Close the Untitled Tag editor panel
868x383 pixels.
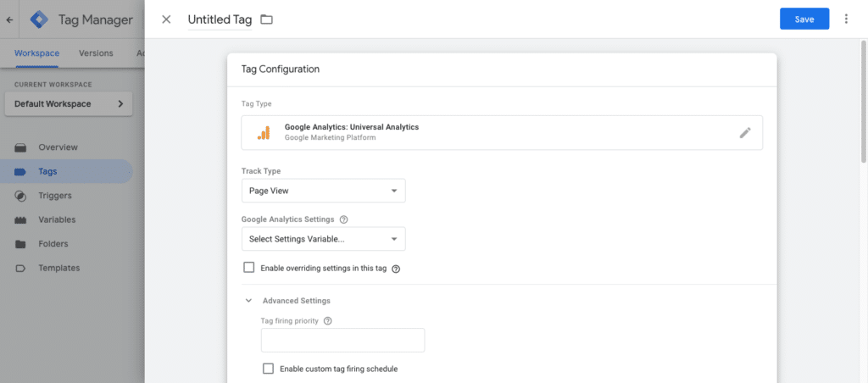[166, 19]
